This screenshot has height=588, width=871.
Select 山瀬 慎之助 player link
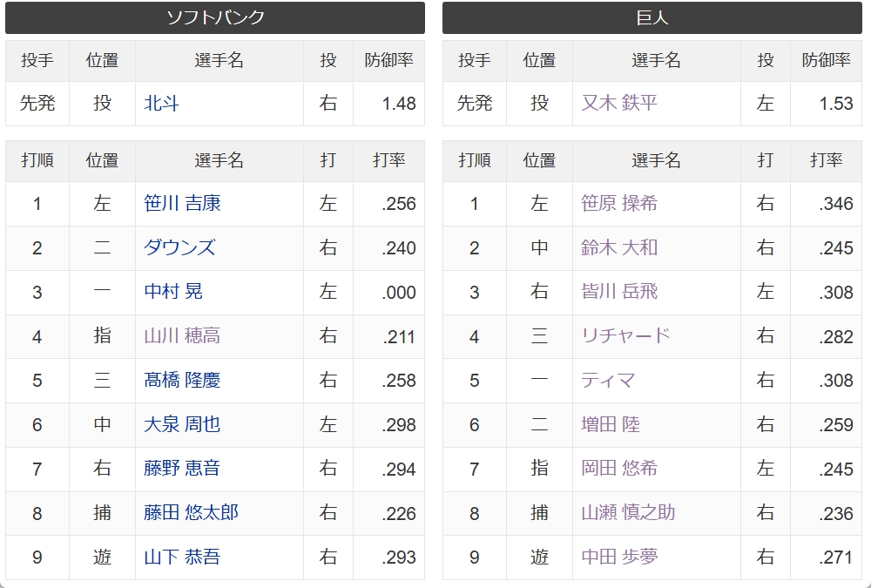click(x=628, y=513)
